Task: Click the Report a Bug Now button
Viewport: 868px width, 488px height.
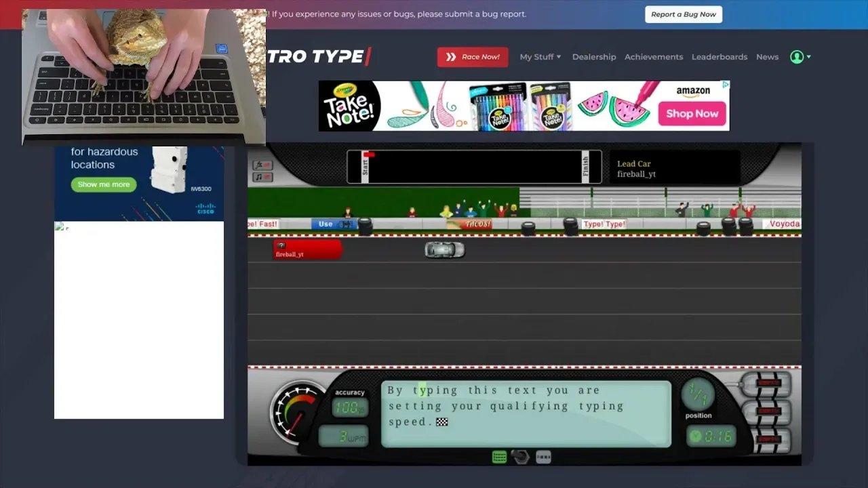Action: 684,14
